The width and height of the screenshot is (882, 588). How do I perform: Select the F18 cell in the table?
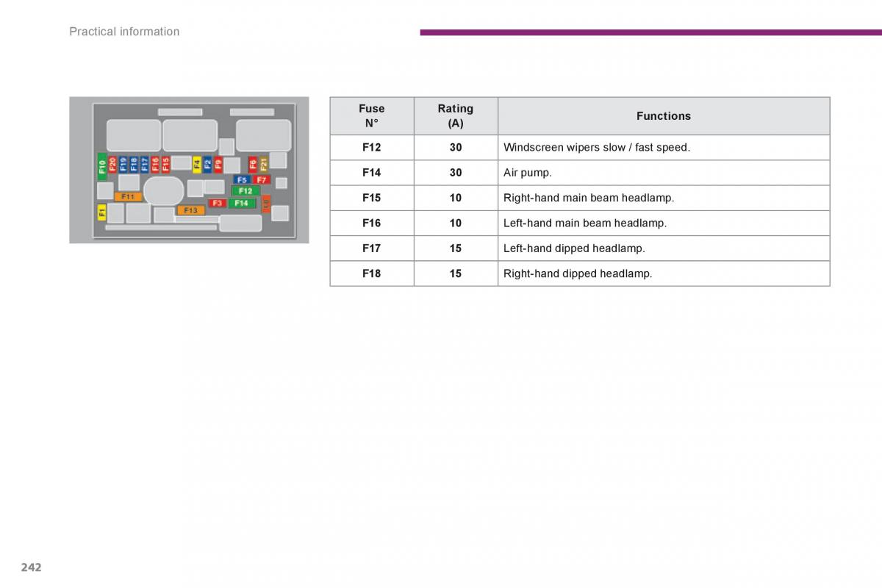[x=372, y=273]
